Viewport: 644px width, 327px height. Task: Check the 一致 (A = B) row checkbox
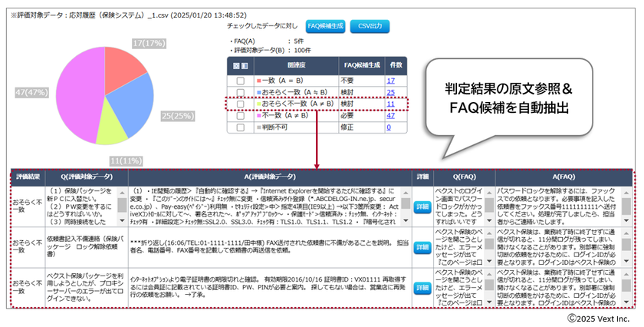(x=240, y=81)
